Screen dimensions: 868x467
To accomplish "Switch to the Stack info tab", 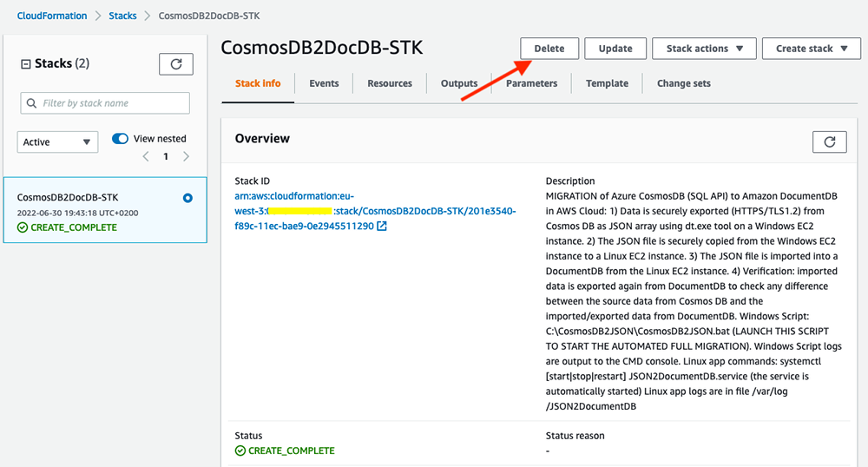I will pos(258,83).
